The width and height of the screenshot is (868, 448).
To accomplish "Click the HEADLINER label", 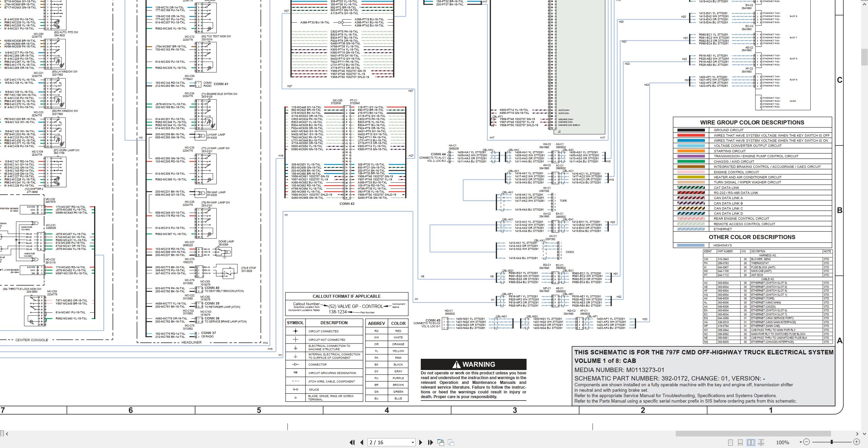I will 191,343.
